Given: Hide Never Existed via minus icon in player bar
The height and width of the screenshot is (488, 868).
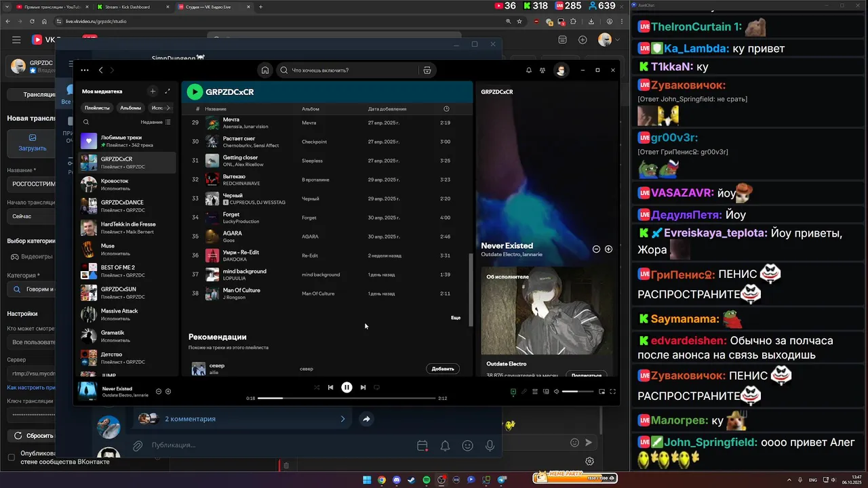Looking at the screenshot, I should coord(159,391).
